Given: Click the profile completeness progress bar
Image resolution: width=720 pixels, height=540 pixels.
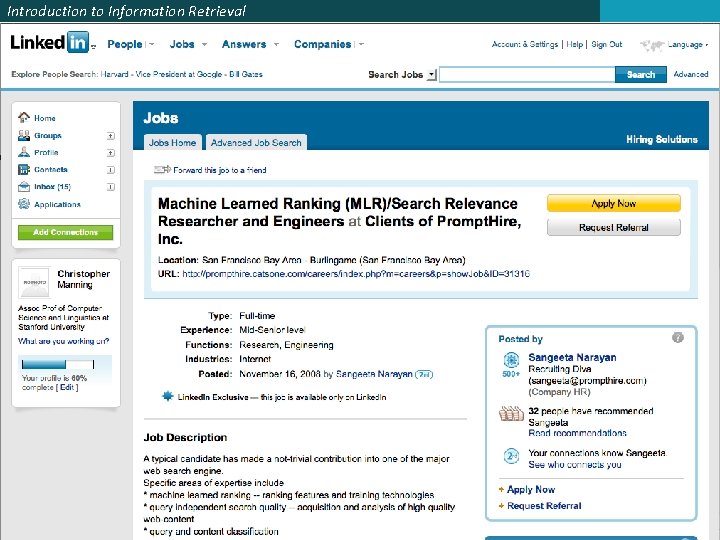Looking at the screenshot, I should [58, 364].
